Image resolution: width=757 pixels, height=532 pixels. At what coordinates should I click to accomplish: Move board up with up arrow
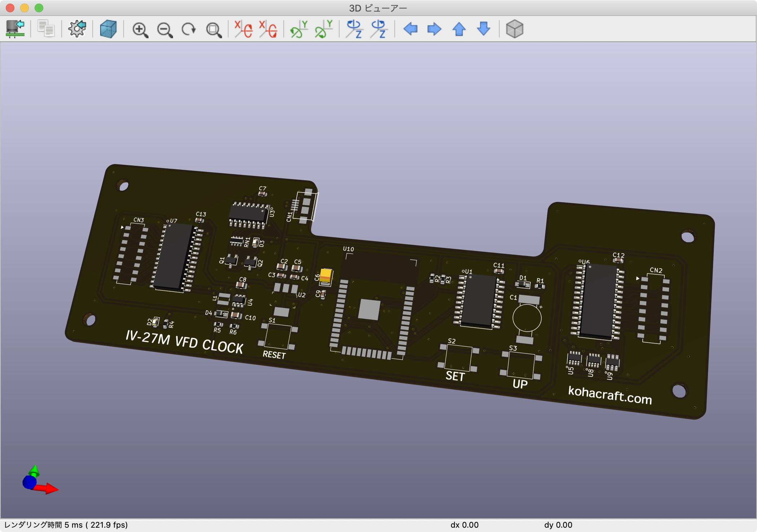coord(459,29)
